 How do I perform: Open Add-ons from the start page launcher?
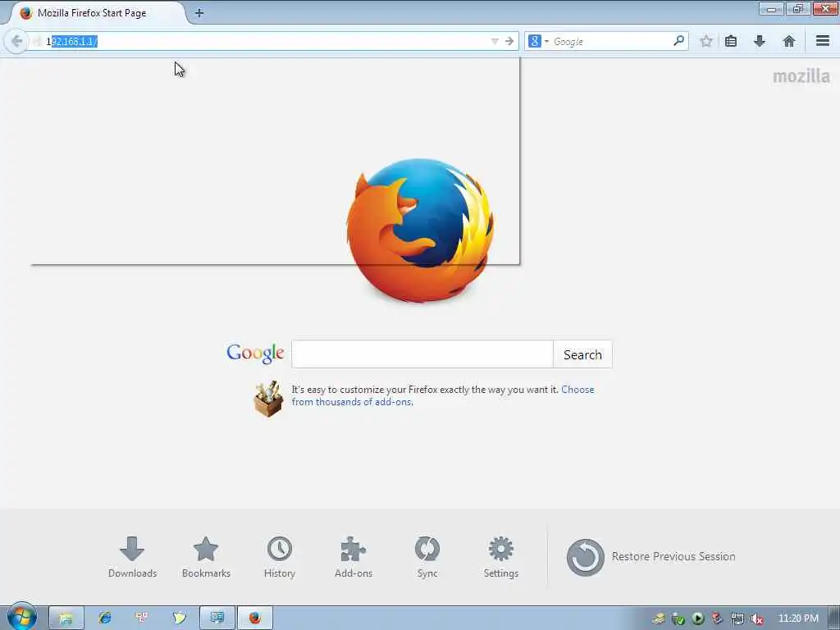[x=353, y=557]
